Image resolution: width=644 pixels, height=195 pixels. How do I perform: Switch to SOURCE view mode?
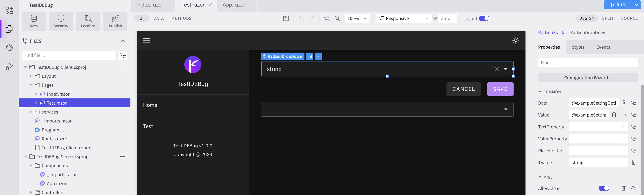coord(629,18)
